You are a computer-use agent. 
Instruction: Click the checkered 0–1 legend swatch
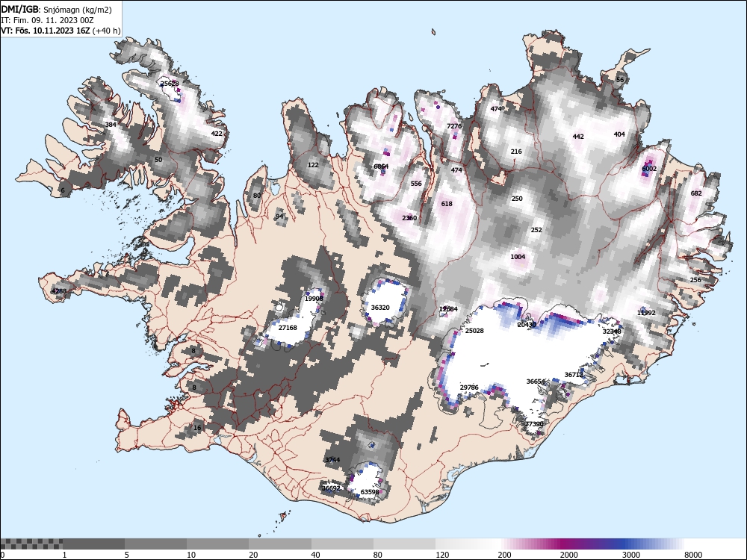pyautogui.click(x=31, y=544)
